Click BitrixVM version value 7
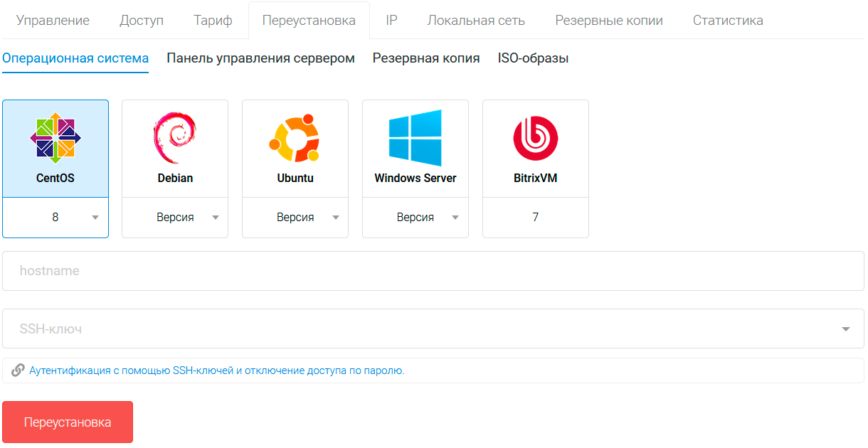 pyautogui.click(x=536, y=218)
